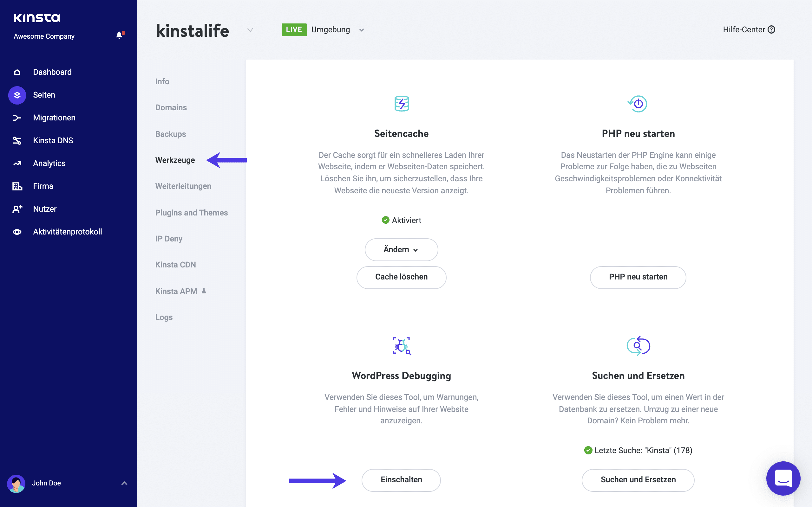Image resolution: width=812 pixels, height=507 pixels.
Task: Open the Kinsta CDN section
Action: 175,265
